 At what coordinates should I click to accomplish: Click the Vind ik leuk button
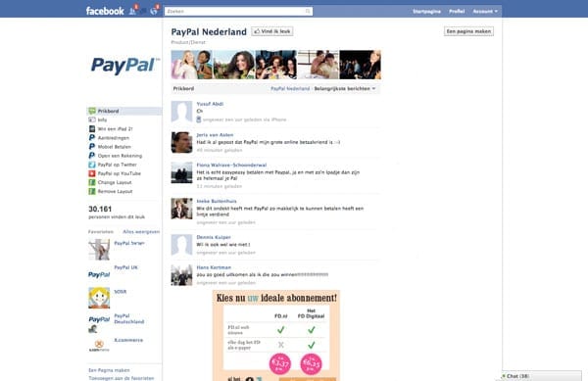272,31
